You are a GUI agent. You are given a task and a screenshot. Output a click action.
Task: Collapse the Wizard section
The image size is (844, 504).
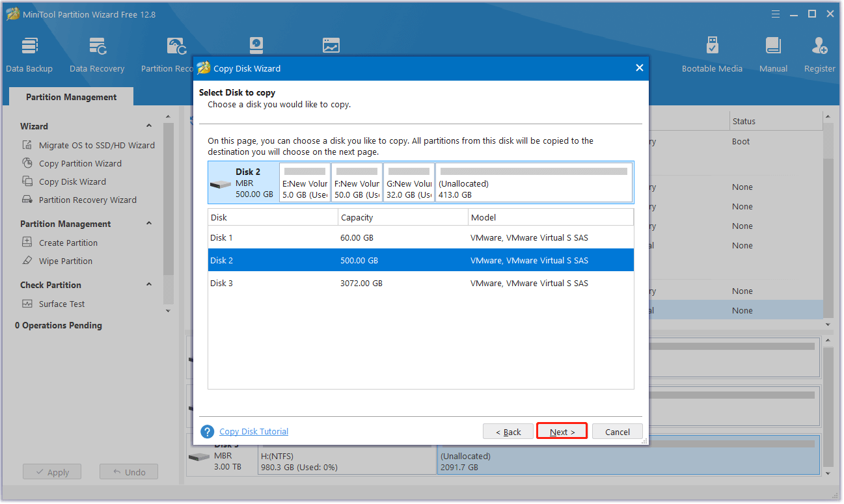149,126
